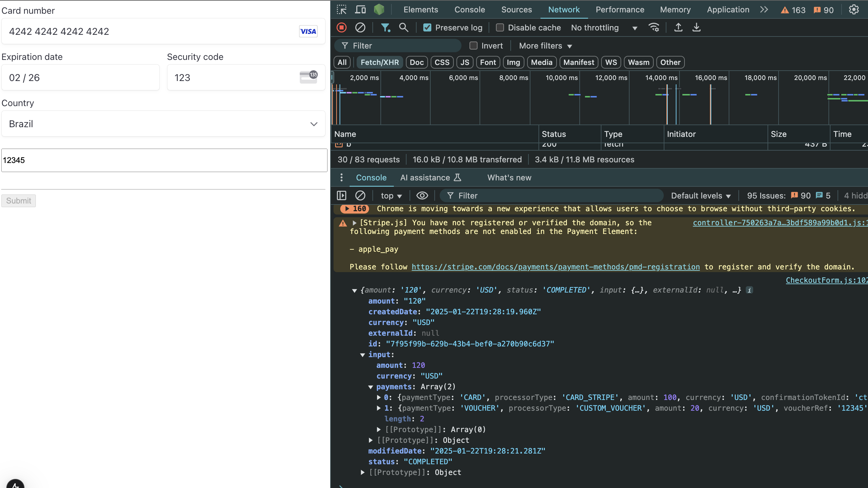
Task: Activate the inspect element picker icon
Action: pyautogui.click(x=341, y=9)
